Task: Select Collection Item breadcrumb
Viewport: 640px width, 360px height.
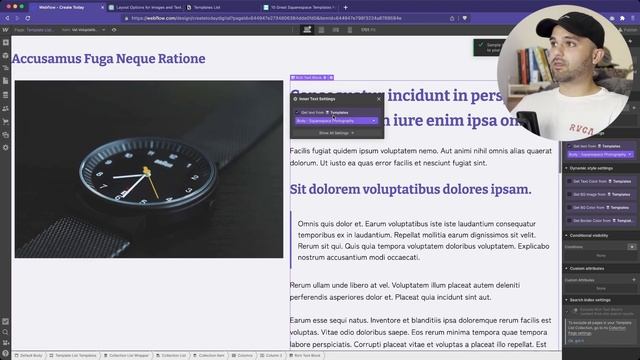Action: [x=209, y=356]
